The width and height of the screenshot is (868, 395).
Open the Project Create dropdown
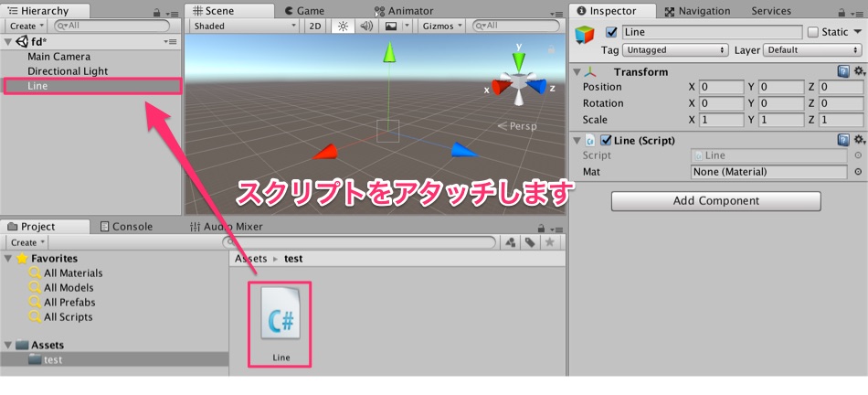click(27, 242)
